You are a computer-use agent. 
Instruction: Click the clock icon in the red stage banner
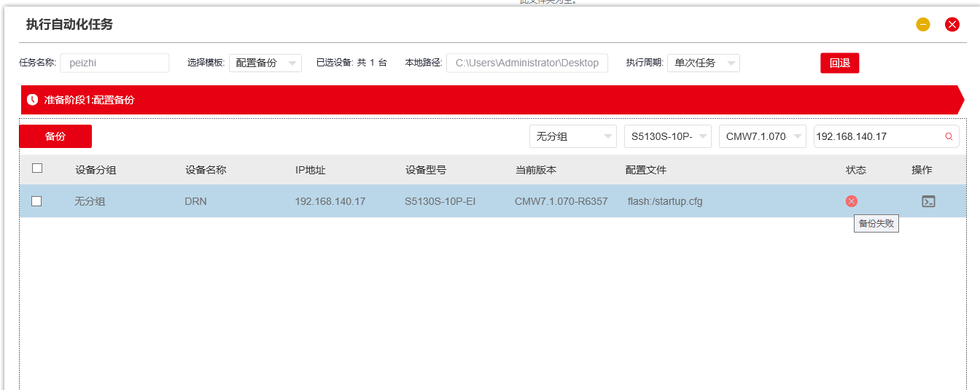(32, 100)
